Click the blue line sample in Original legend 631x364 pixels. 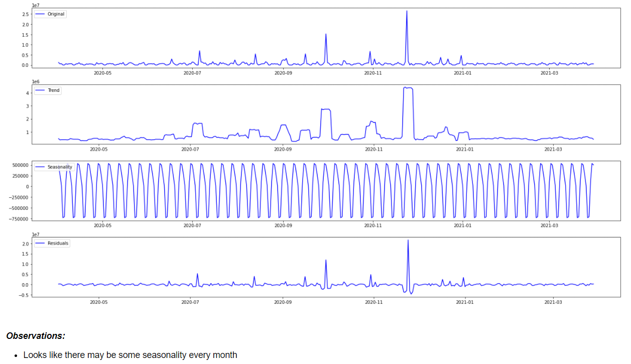40,14
